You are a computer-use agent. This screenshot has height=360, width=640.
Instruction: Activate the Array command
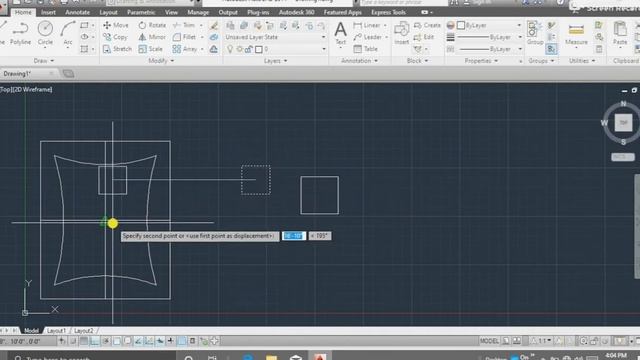pyautogui.click(x=184, y=49)
